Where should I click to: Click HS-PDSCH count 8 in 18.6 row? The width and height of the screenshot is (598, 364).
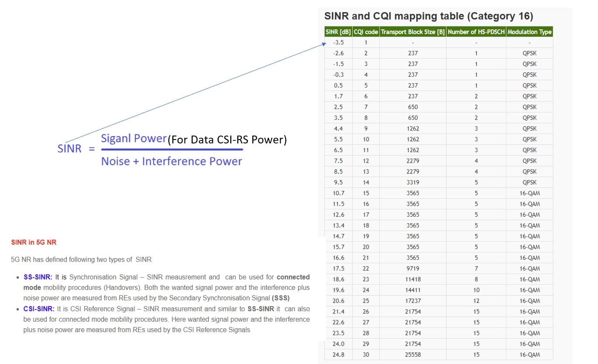coord(476,279)
